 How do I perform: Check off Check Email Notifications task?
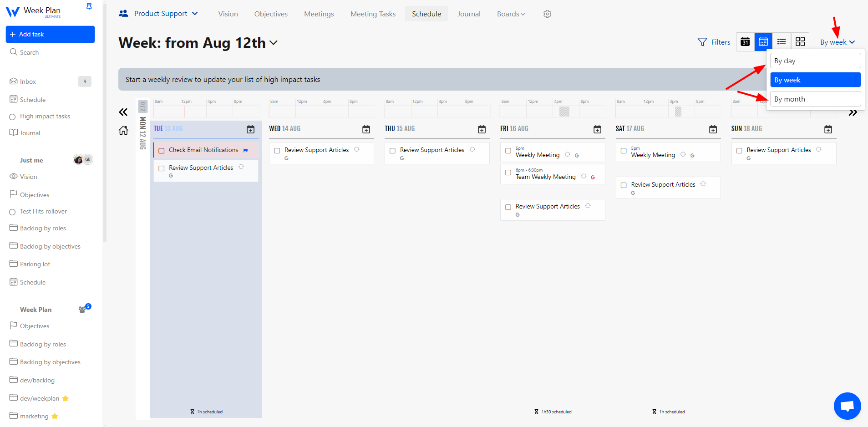point(161,151)
